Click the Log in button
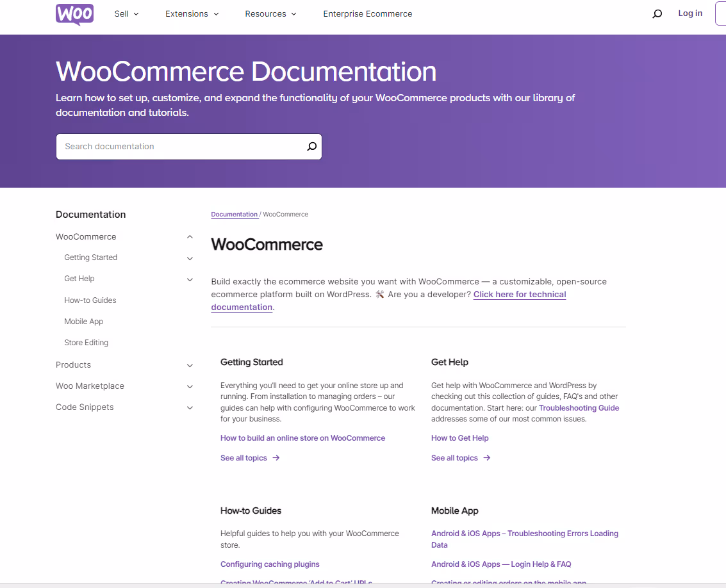 pos(690,13)
